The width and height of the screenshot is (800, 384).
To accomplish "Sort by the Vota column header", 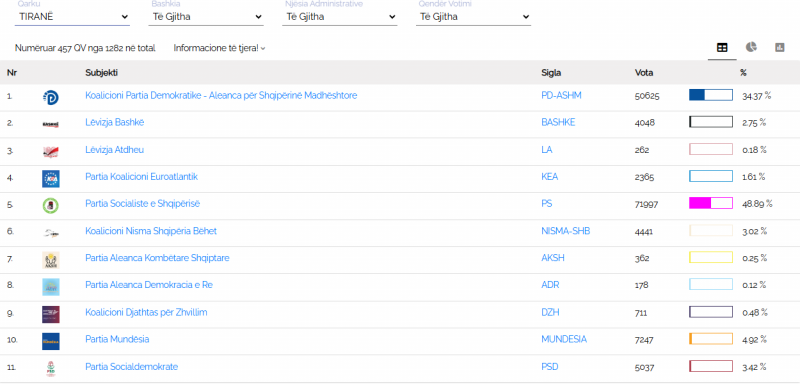I will click(644, 73).
